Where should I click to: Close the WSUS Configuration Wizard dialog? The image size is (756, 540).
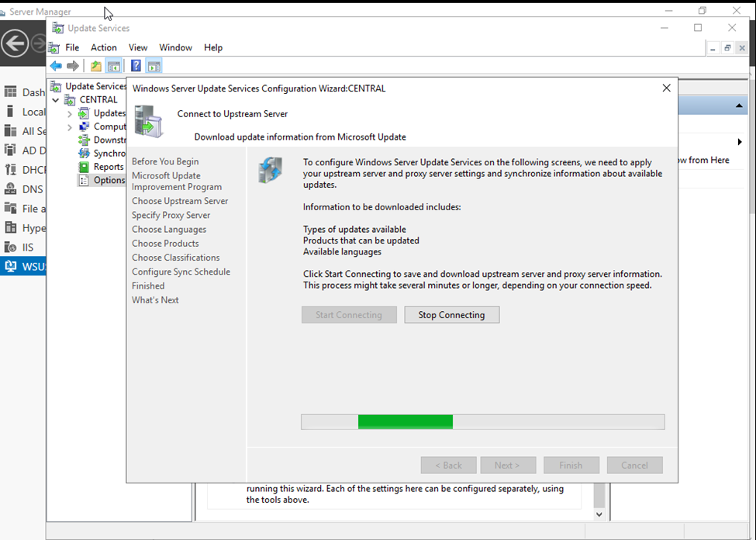[x=666, y=88]
